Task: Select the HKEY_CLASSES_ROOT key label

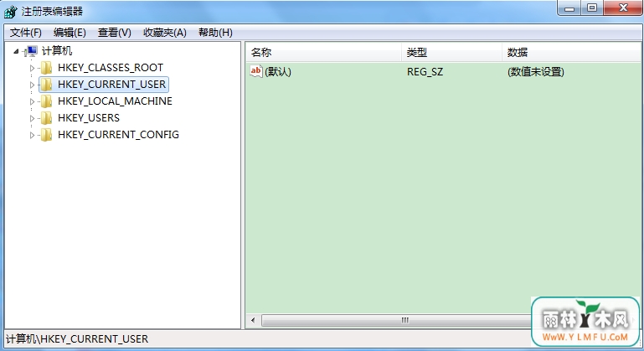Action: click(111, 67)
